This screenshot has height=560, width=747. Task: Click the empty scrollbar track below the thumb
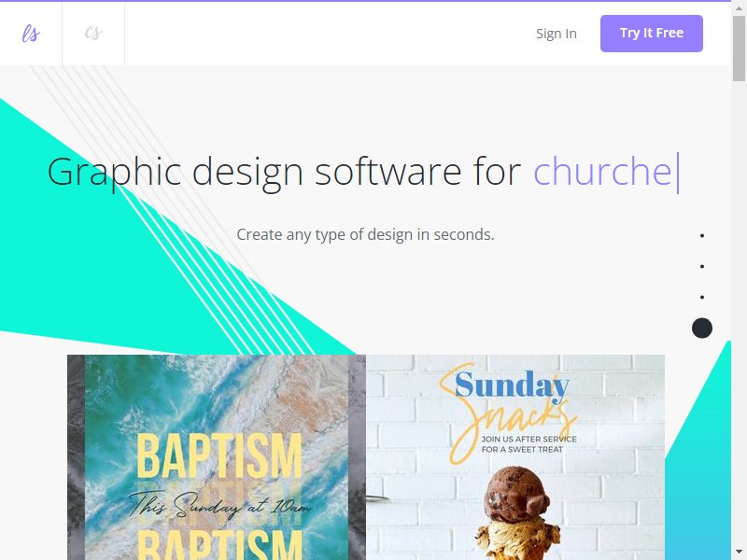(x=739, y=315)
